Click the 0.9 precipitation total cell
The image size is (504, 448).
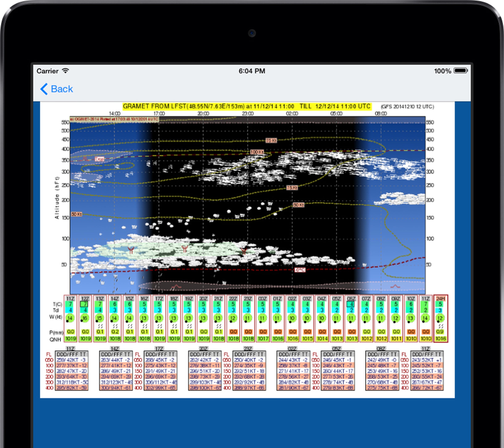(x=440, y=332)
